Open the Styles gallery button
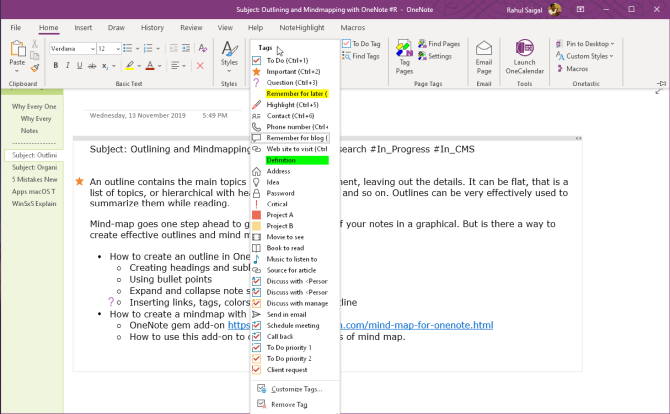This screenshot has width=670, height=414. 229,56
